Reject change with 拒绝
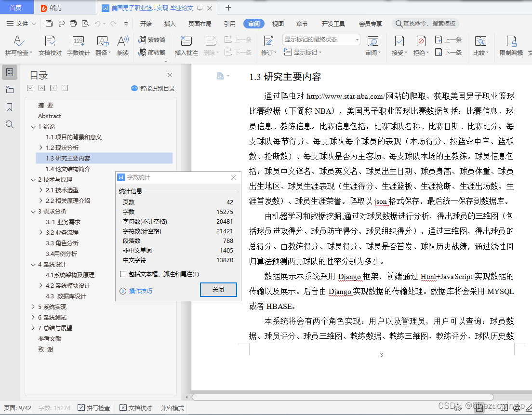The image size is (532, 415). tap(421, 45)
